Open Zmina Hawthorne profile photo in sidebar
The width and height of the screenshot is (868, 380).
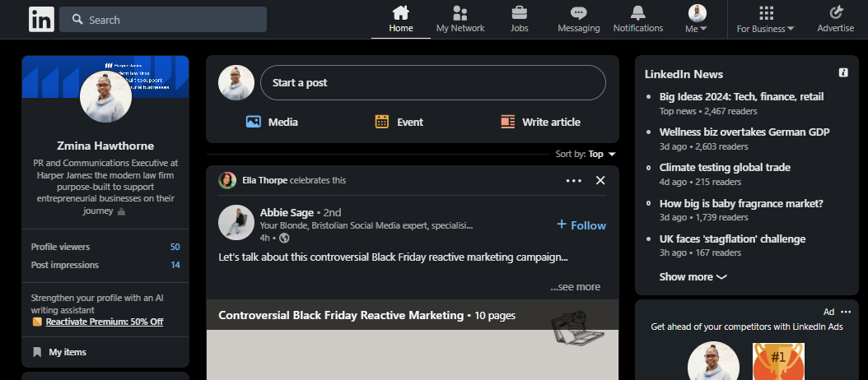pos(105,96)
